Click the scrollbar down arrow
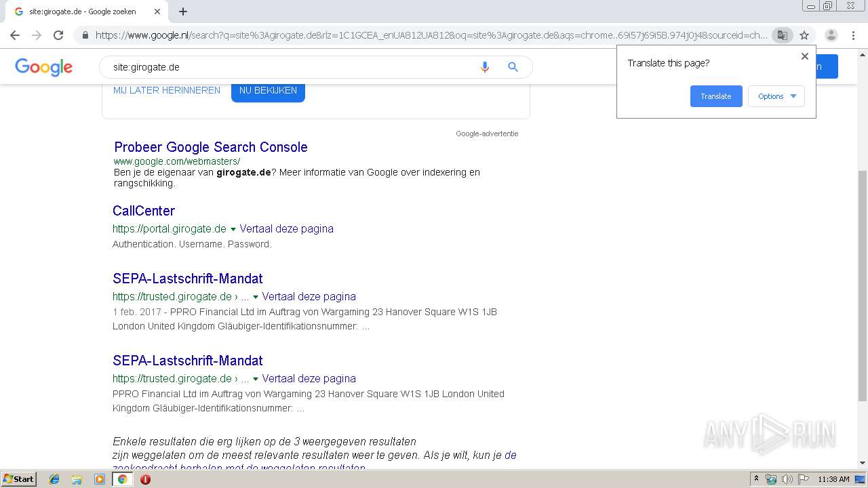This screenshot has height=488, width=868. coord(863,463)
